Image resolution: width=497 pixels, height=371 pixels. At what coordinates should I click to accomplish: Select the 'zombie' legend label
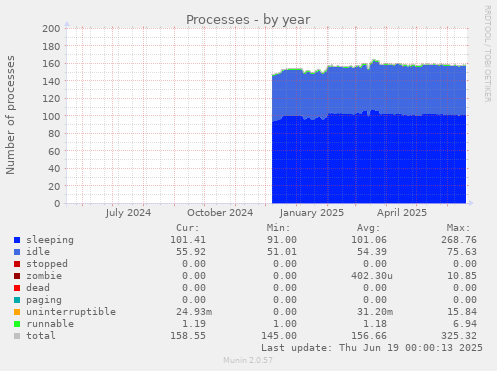[x=44, y=276]
